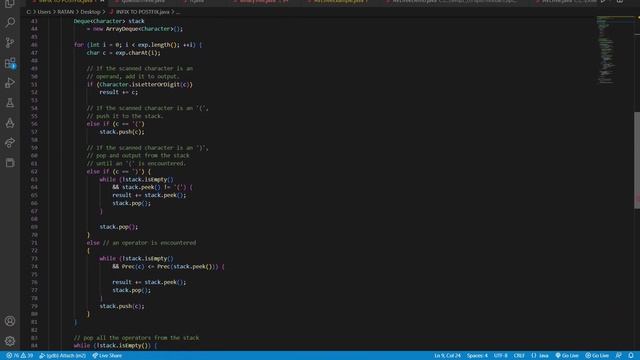Viewport: 640px width, 360px height.
Task: Click line number 46 in the gutter
Action: coord(34,45)
